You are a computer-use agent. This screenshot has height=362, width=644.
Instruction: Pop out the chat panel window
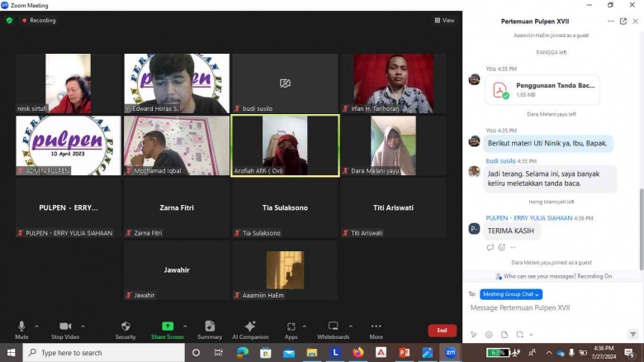point(623,21)
